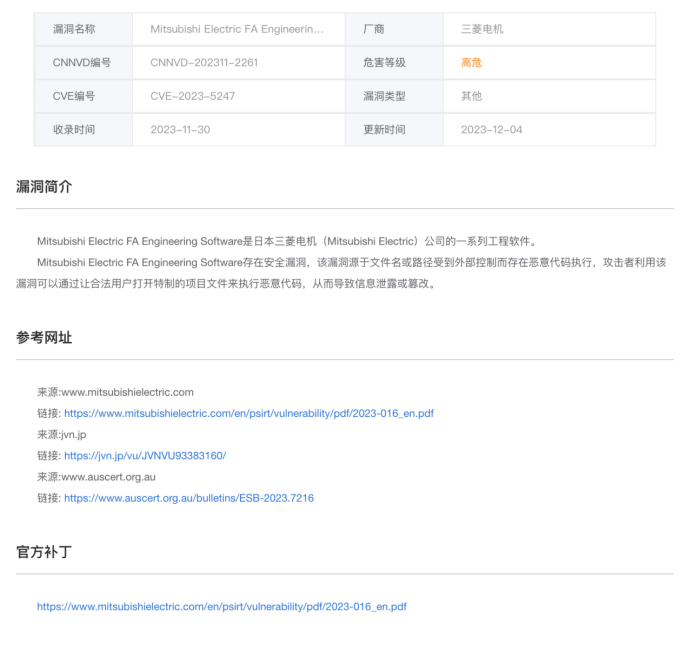Viewport: 692px width, 646px height.
Task: Open the Mitsubishi Electric PDF reference link
Action: point(249,413)
